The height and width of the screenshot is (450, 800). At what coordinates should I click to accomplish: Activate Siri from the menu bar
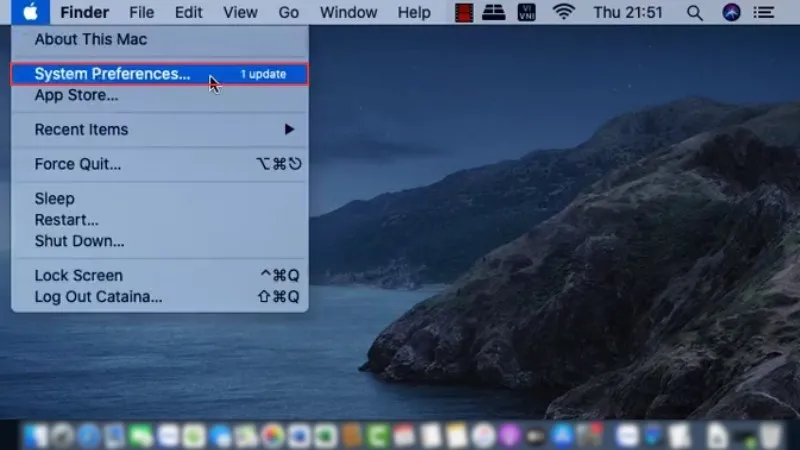(x=731, y=13)
